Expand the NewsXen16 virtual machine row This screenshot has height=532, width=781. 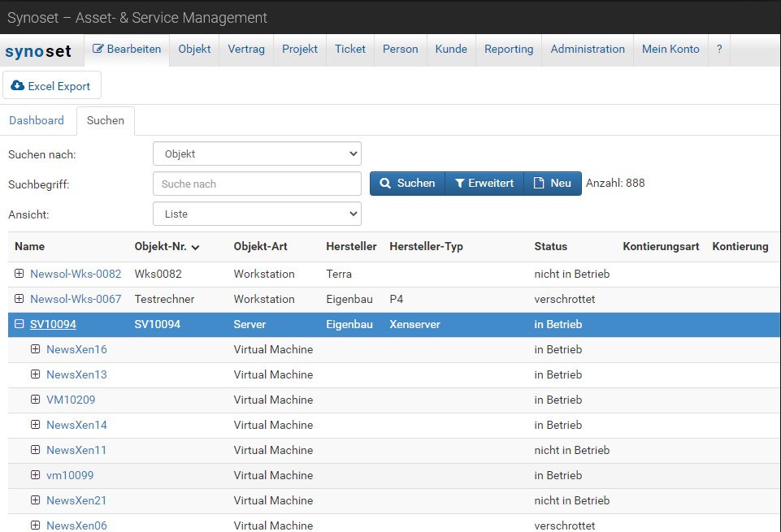click(35, 349)
